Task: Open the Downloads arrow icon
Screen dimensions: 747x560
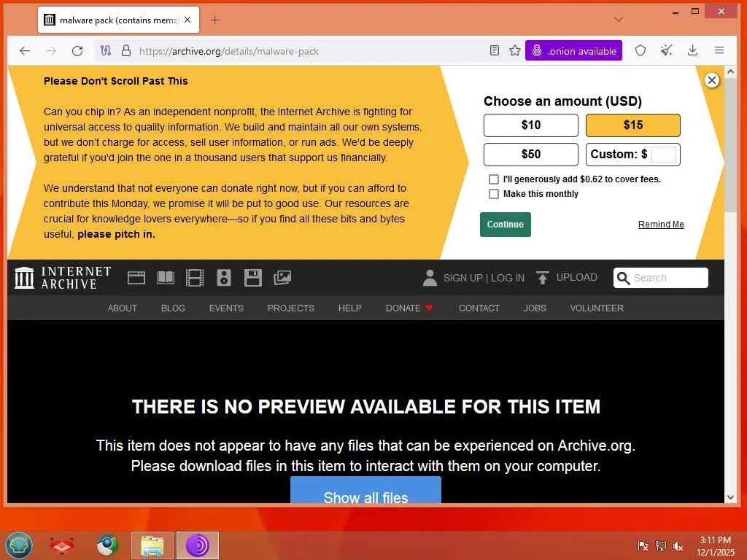Action: (693, 50)
